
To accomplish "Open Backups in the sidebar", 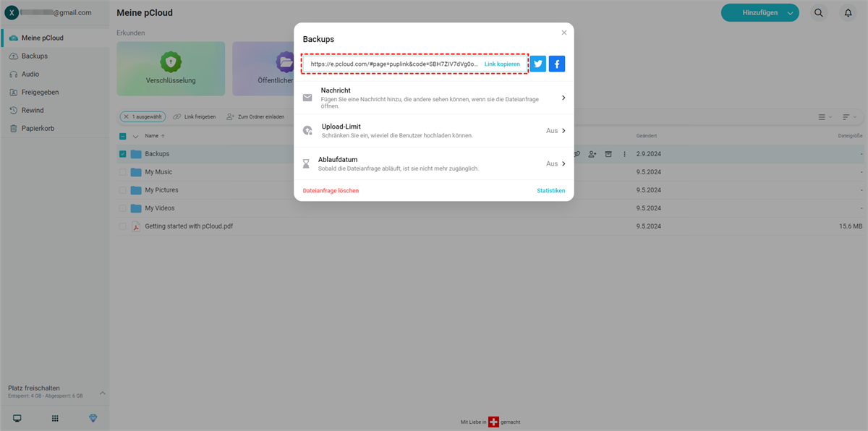I will coord(55,56).
